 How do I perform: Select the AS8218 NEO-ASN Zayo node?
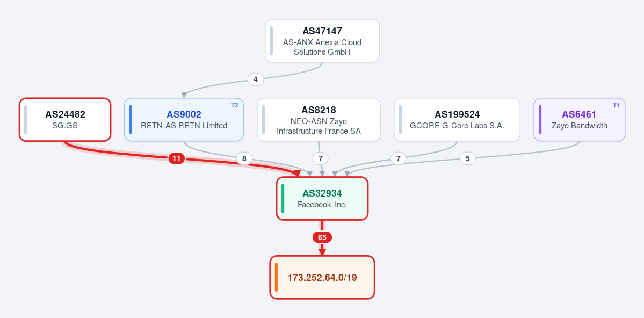tap(319, 120)
